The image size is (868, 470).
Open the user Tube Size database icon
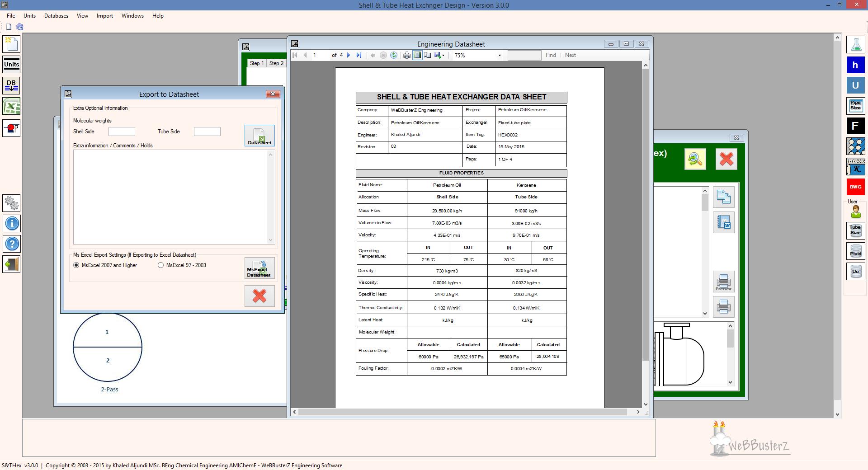pyautogui.click(x=855, y=230)
